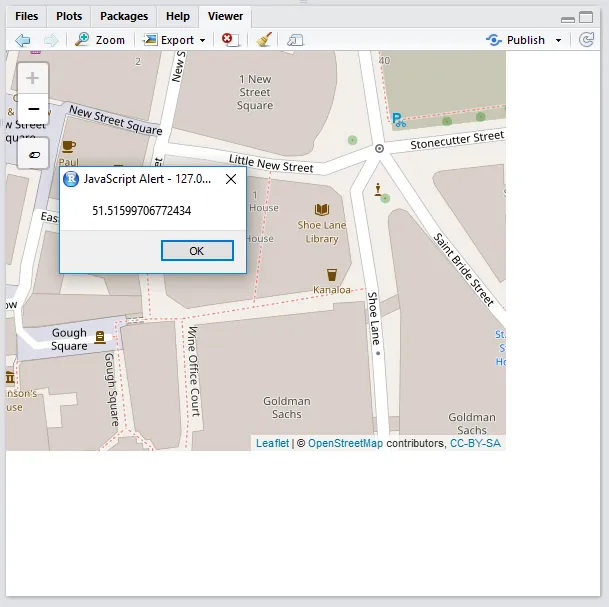
Task: Click the Paul cafe cup icon
Action: click(x=69, y=147)
